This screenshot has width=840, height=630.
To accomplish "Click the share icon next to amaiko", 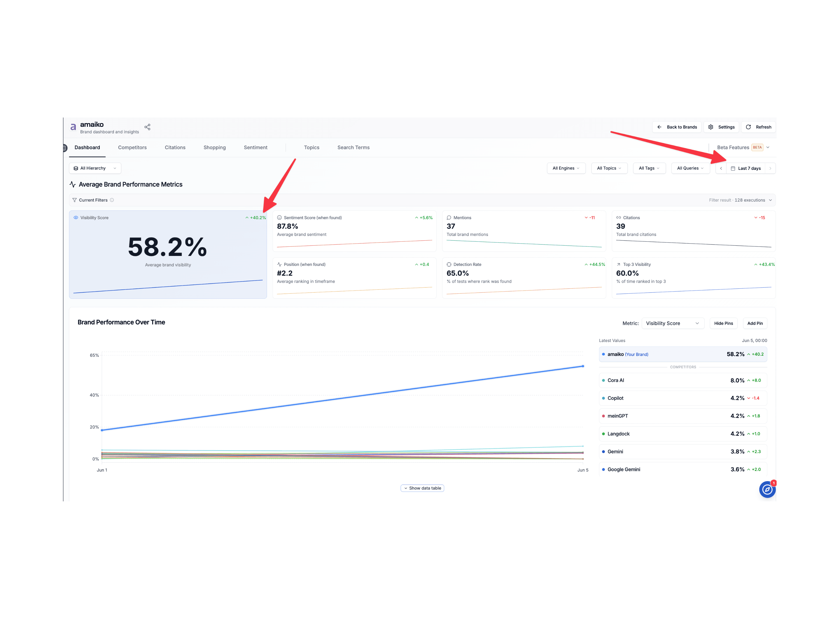I will pos(147,127).
